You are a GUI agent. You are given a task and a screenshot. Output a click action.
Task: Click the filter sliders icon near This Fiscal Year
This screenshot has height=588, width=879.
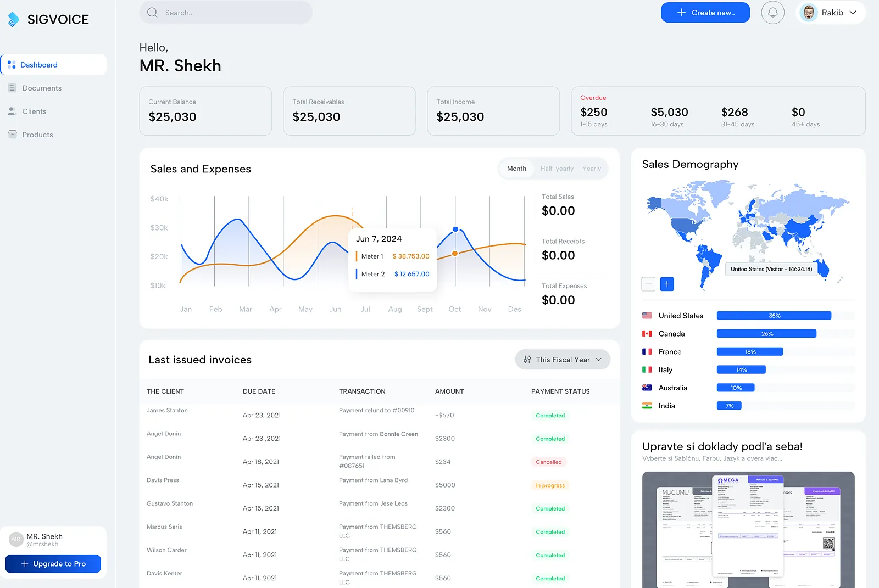(527, 360)
